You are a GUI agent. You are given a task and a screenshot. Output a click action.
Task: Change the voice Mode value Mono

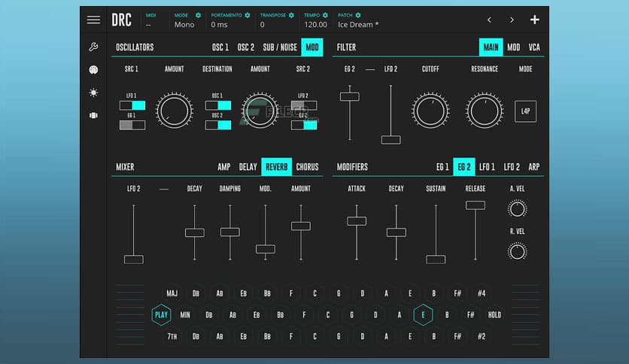[x=184, y=25]
